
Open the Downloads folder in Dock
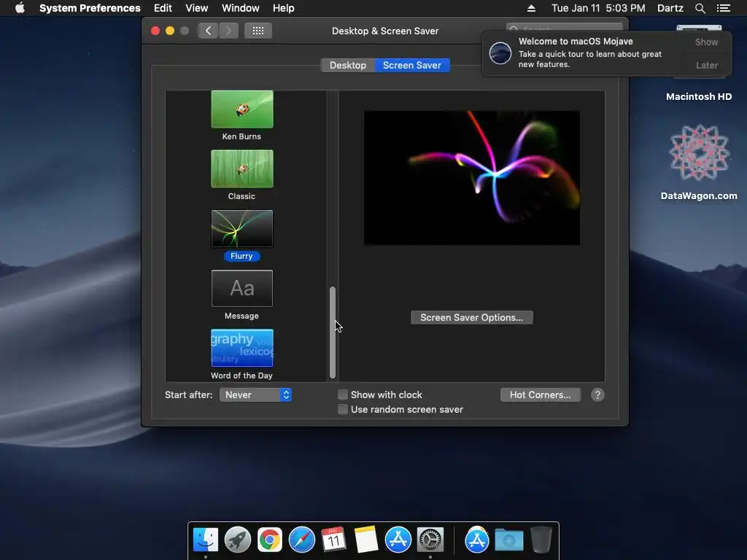(x=508, y=540)
